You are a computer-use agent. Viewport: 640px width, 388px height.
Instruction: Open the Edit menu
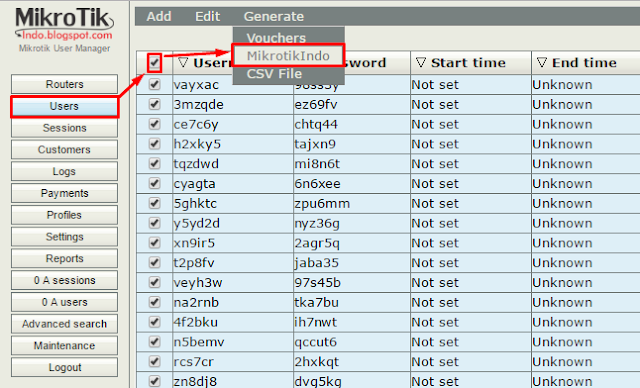[207, 16]
